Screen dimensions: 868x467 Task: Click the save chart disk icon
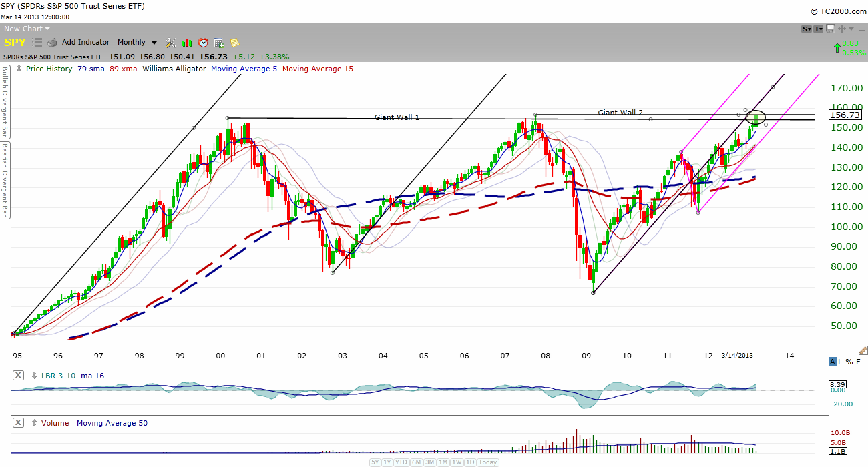(x=831, y=29)
